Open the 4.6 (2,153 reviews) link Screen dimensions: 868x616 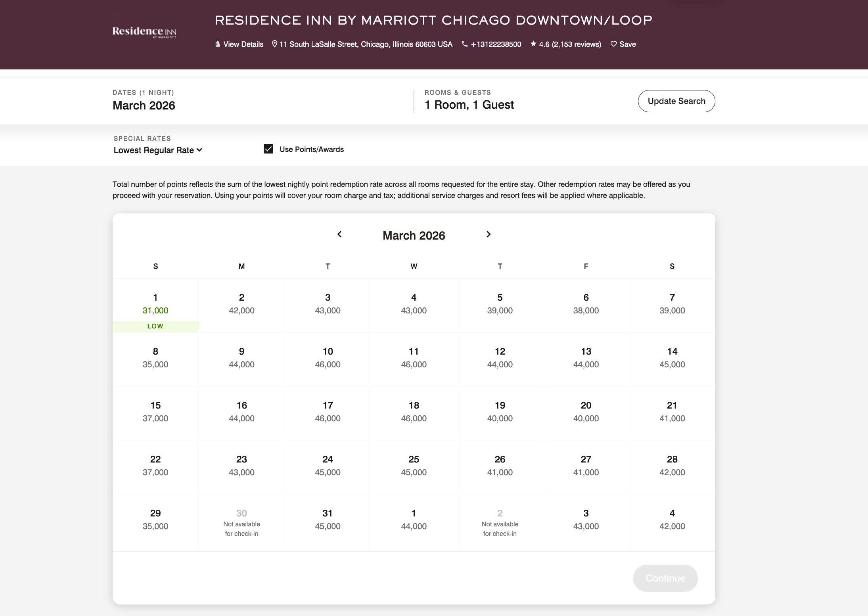570,44
